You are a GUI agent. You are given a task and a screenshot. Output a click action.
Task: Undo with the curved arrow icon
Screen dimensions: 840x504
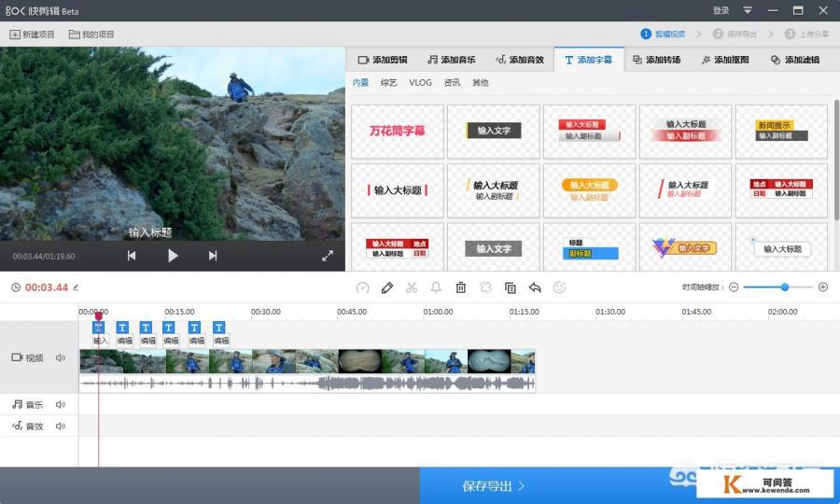[535, 287]
